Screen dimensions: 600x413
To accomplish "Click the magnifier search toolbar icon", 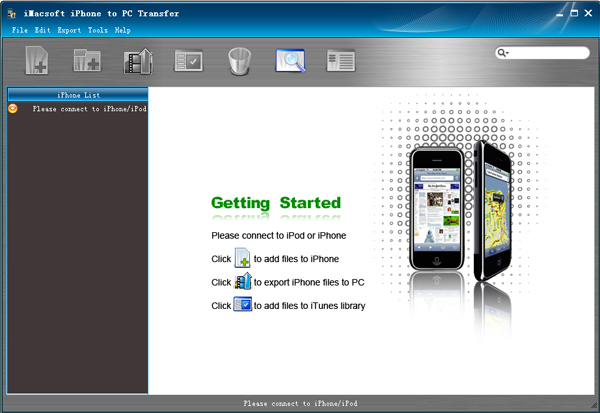I will coord(290,60).
